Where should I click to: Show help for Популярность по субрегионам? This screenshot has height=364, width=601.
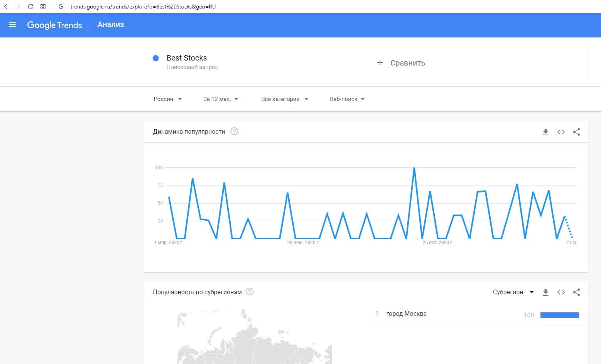(250, 292)
